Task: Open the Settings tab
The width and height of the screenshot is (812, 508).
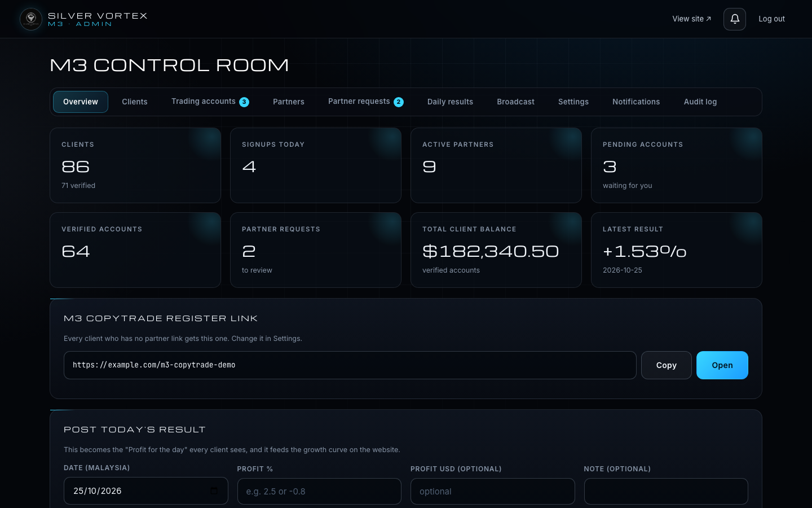Action: pos(573,102)
